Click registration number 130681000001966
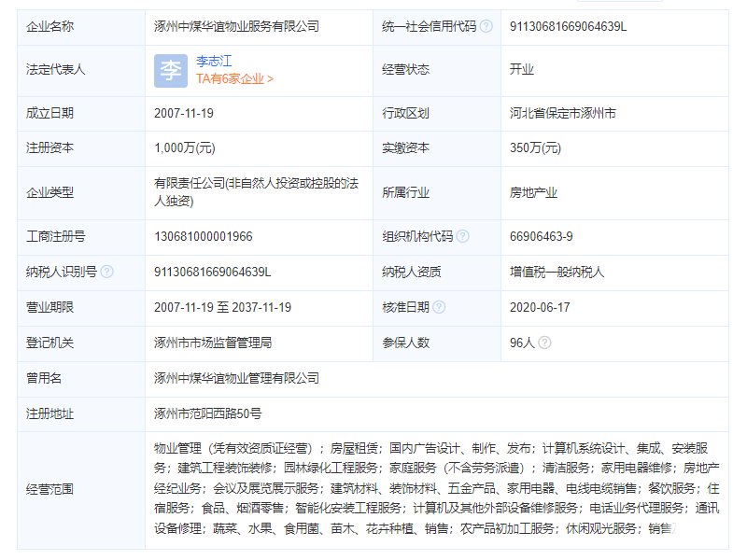The width and height of the screenshot is (747, 560). pos(203,236)
